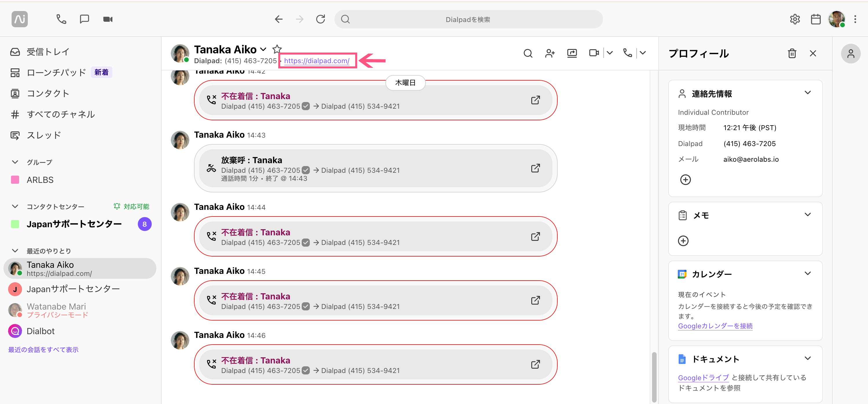The width and height of the screenshot is (868, 404).
Task: Open the https://dialpad.com/ link in header
Action: [x=317, y=61]
